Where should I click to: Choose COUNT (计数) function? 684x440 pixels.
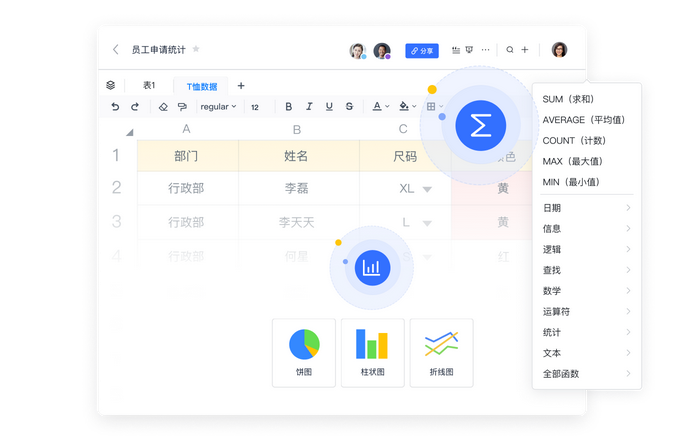(x=587, y=140)
